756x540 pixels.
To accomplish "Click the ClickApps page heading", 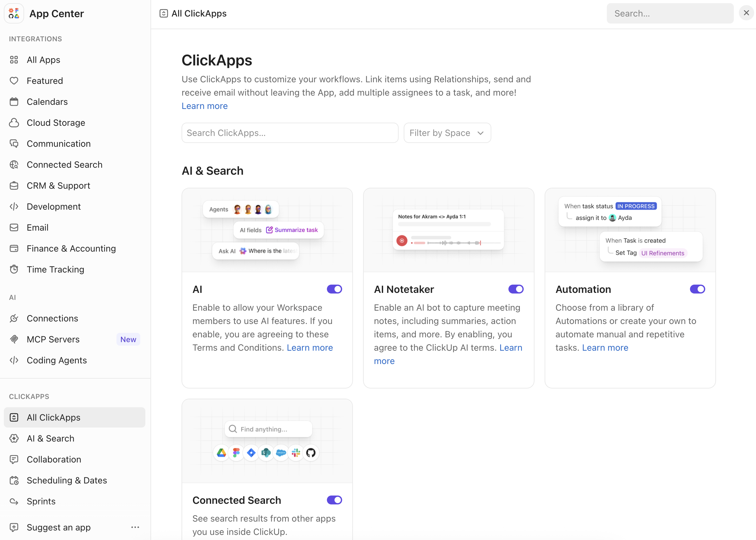I will pyautogui.click(x=217, y=60).
